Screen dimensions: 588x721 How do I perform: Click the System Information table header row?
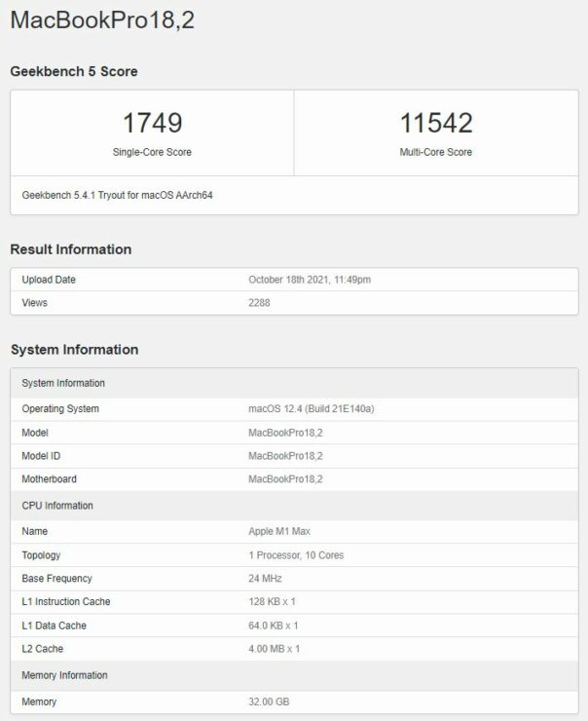(x=294, y=383)
